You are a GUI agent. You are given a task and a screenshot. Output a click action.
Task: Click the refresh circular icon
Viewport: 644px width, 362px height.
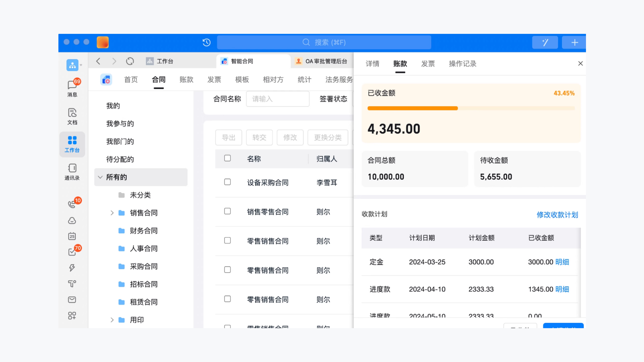click(130, 61)
